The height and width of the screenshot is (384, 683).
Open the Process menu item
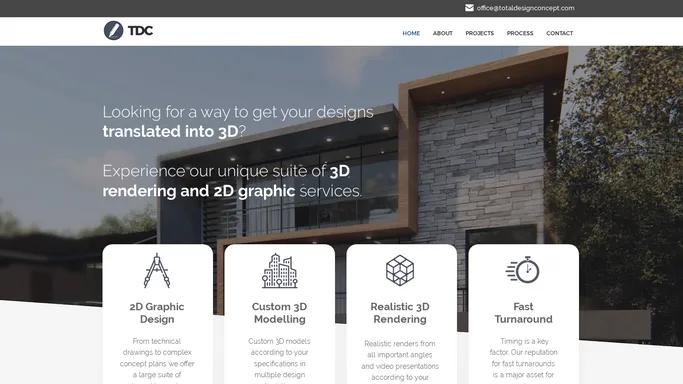click(520, 33)
